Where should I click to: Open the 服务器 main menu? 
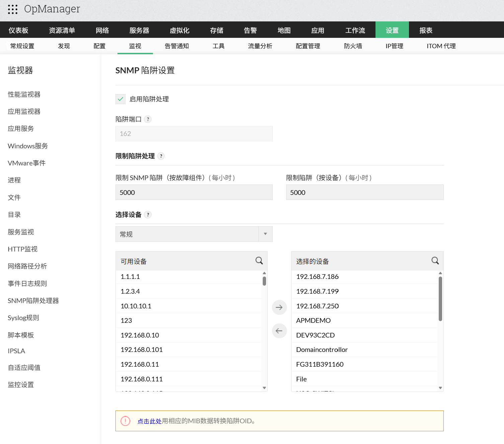click(139, 30)
